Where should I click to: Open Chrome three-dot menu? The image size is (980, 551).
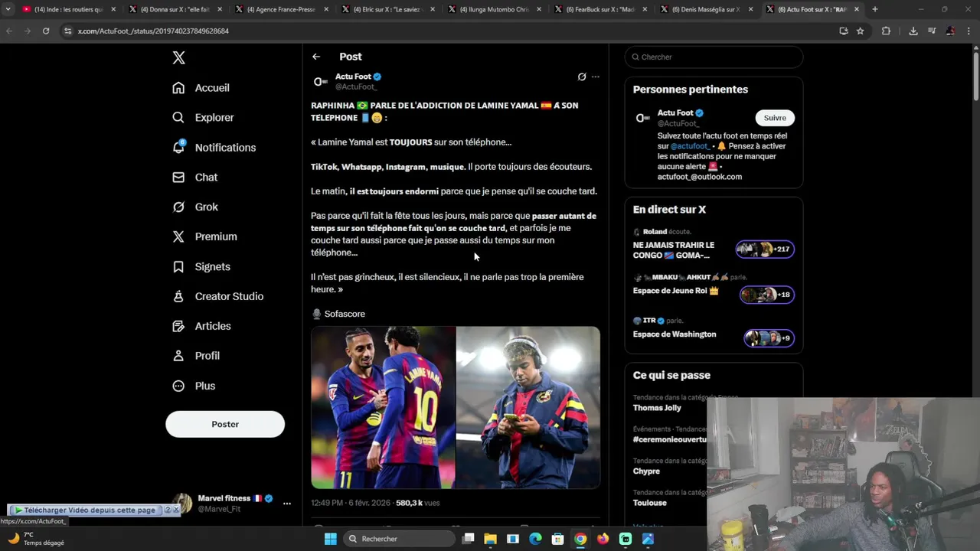pyautogui.click(x=969, y=31)
